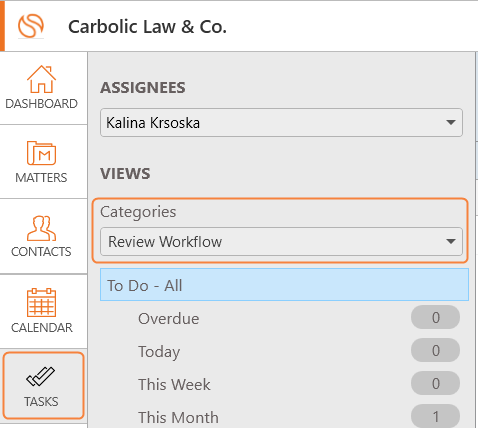Click the Dashboard label in sidebar
This screenshot has width=478, height=428.
pos(41,104)
